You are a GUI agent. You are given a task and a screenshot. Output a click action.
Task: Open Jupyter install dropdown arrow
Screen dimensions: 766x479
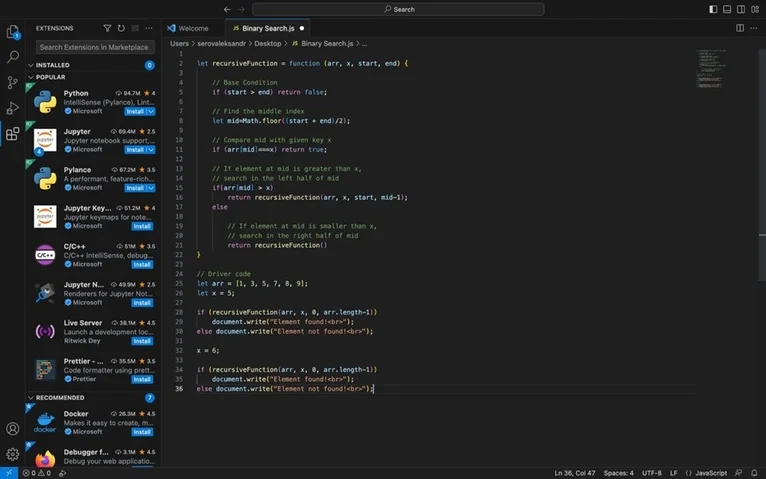click(x=151, y=150)
